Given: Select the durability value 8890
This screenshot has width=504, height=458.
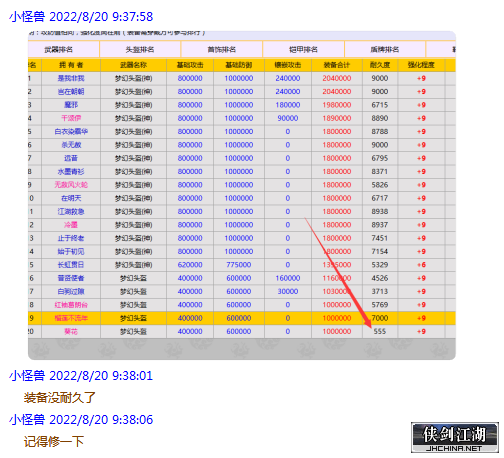Looking at the screenshot, I should [x=380, y=118].
